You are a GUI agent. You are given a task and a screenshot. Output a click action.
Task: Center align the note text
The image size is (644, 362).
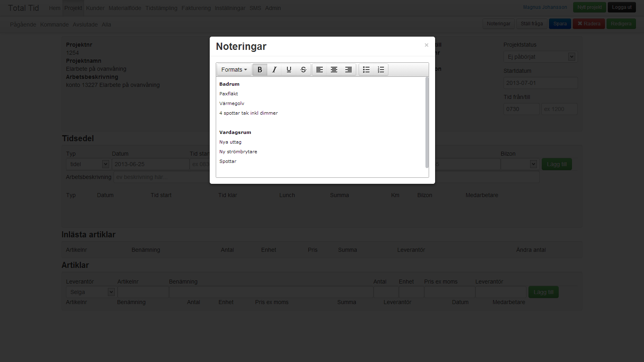334,70
